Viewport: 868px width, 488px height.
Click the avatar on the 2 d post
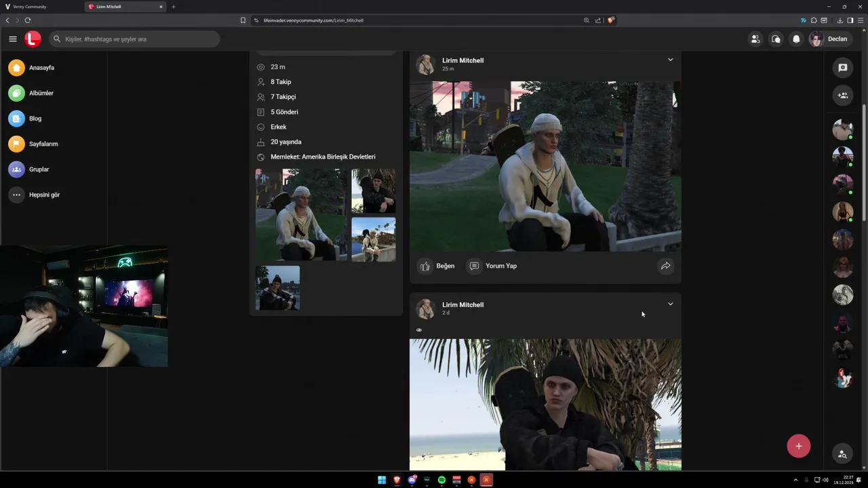(x=425, y=309)
